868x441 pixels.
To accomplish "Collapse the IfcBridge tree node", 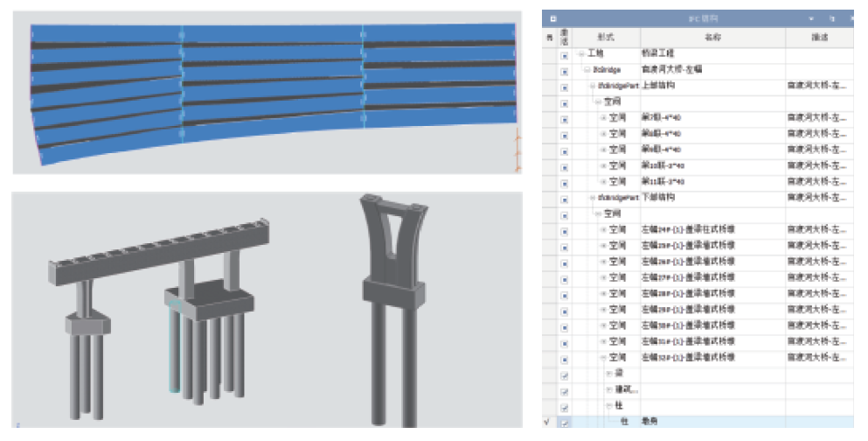I will pos(584,70).
